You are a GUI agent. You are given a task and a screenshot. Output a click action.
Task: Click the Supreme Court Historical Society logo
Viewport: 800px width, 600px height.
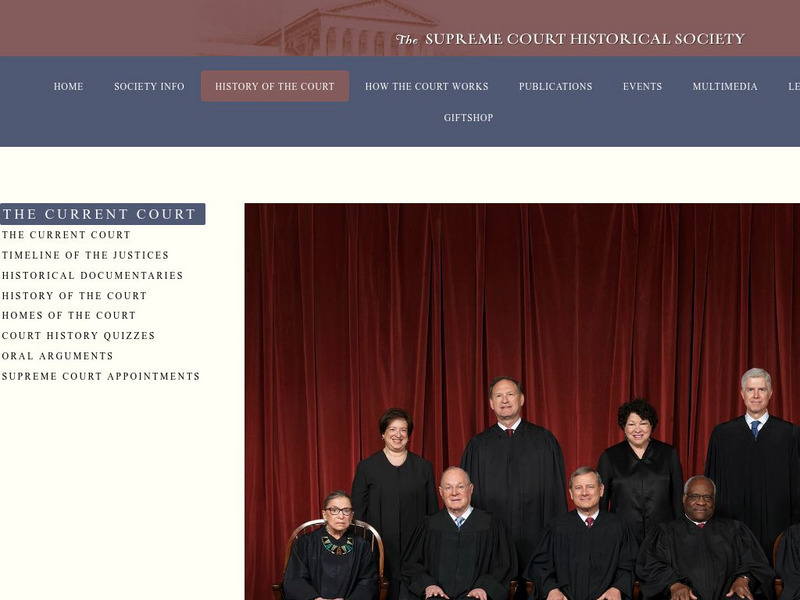click(x=570, y=39)
